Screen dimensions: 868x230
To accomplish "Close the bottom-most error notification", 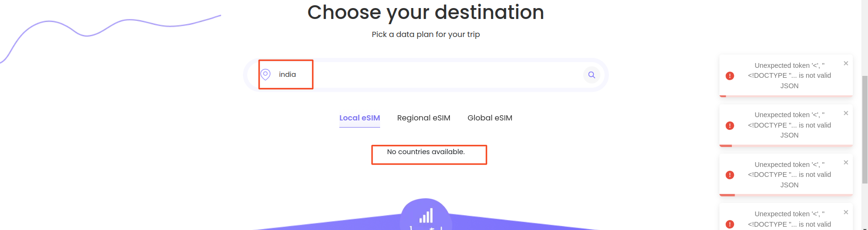I will [x=846, y=212].
